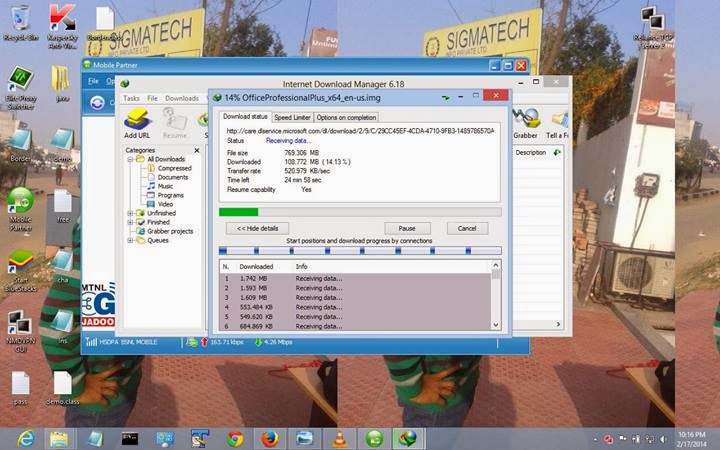720x450 pixels.
Task: Click the Add URL toolbar icon
Action: (x=137, y=123)
